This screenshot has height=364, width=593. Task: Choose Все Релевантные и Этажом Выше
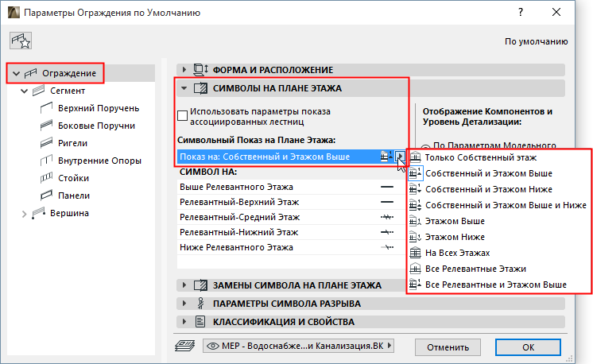click(x=499, y=285)
